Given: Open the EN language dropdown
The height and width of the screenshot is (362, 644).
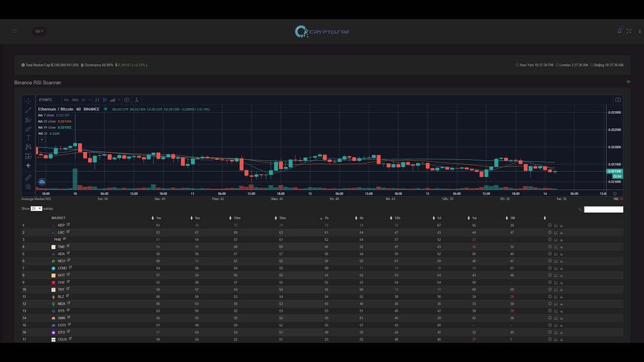Looking at the screenshot, I should pyautogui.click(x=39, y=31).
